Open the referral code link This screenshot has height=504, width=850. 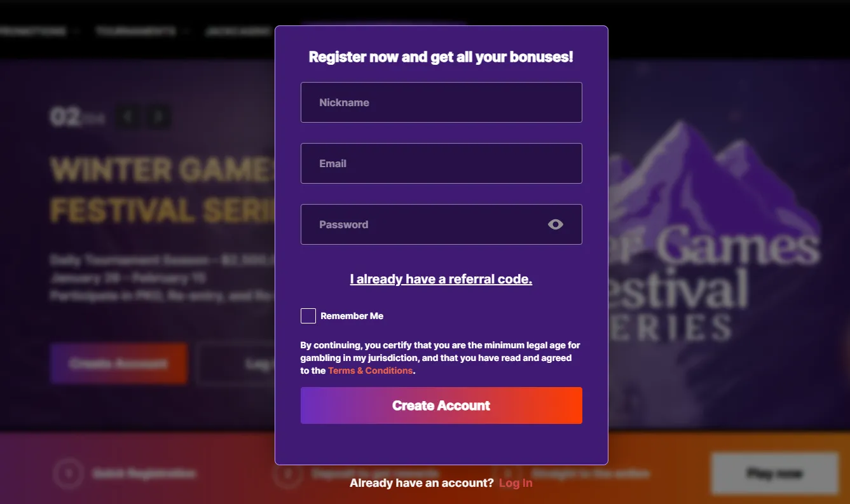click(x=441, y=279)
